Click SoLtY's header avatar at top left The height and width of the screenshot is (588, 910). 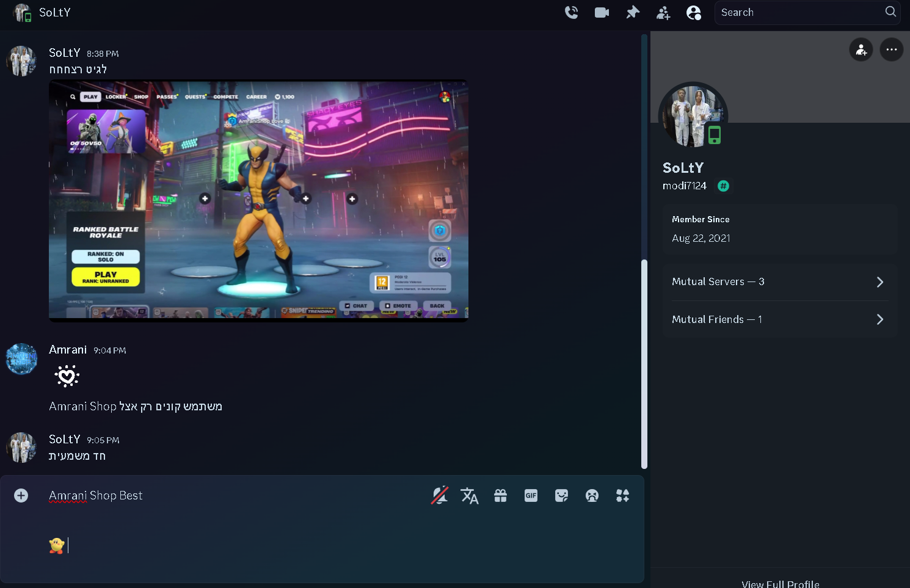click(x=22, y=13)
